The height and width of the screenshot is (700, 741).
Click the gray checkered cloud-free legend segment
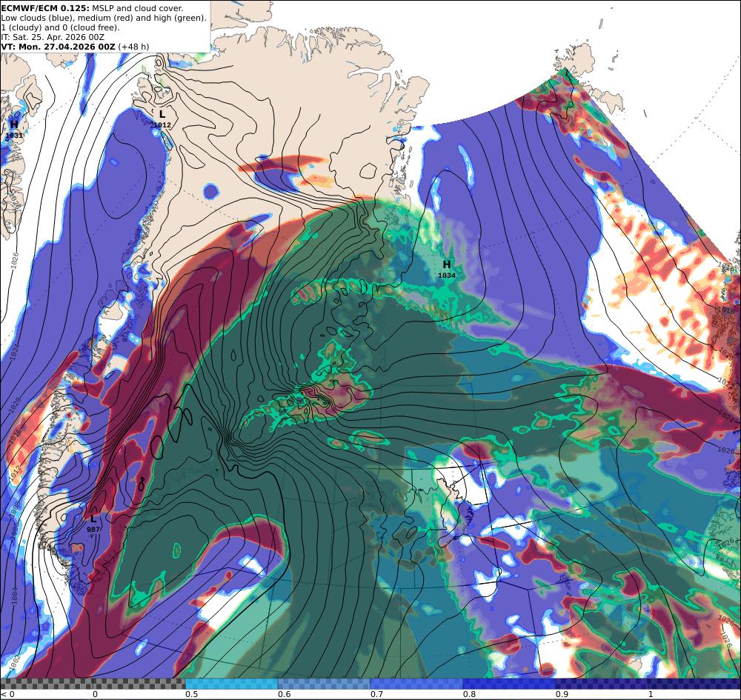tap(93, 684)
